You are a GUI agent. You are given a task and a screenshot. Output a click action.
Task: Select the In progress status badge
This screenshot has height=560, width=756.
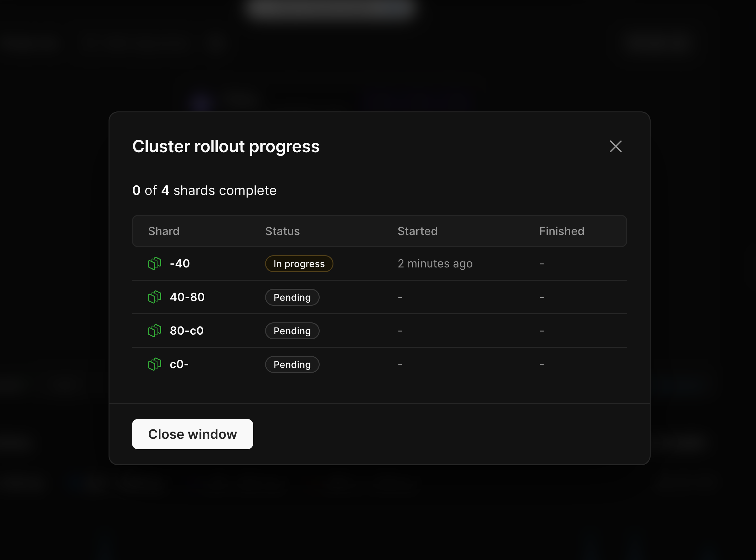coord(299,263)
